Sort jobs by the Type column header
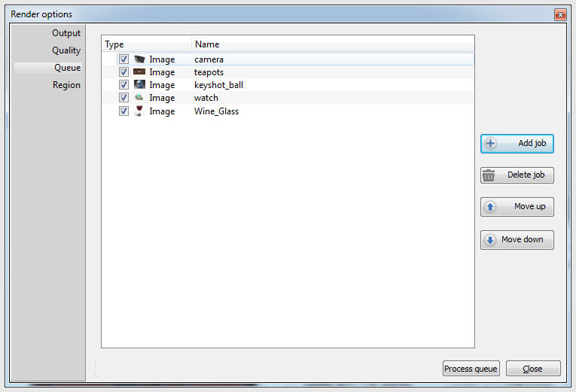 click(146, 44)
